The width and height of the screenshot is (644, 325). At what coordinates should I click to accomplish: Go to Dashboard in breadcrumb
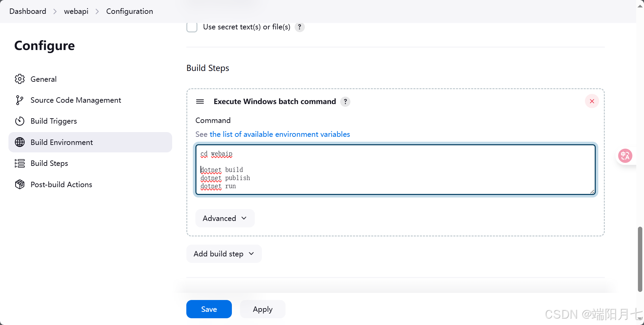(28, 11)
